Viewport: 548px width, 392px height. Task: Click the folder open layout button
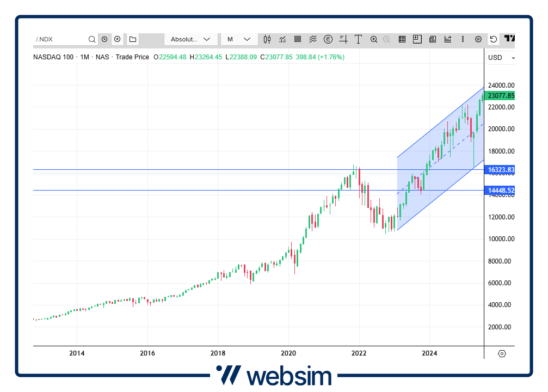click(133, 39)
